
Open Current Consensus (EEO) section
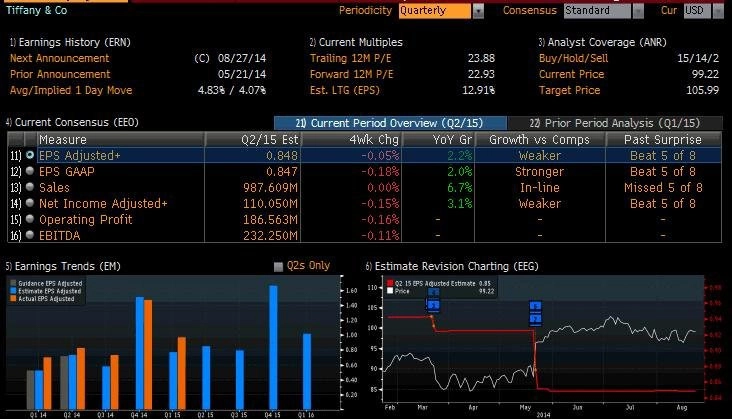click(x=72, y=122)
